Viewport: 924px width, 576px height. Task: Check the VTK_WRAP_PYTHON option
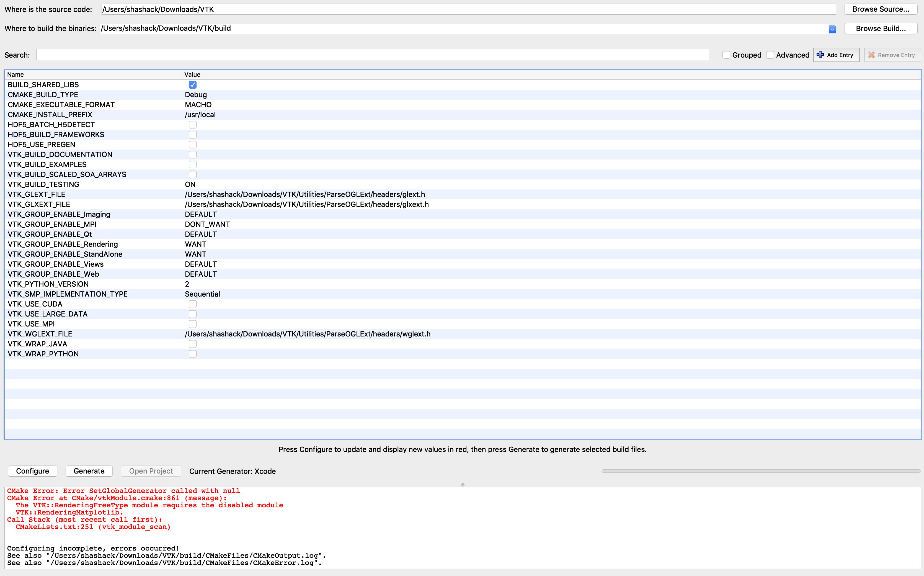[193, 354]
